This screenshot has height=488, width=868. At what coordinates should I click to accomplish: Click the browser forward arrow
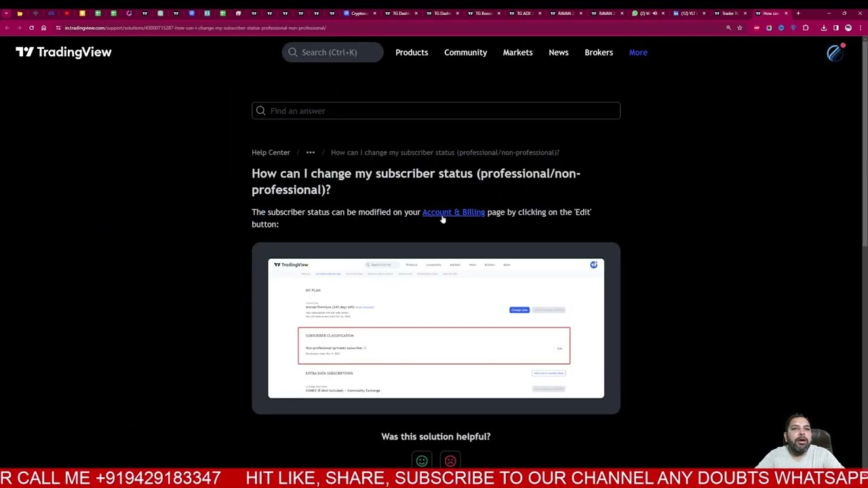click(x=19, y=28)
